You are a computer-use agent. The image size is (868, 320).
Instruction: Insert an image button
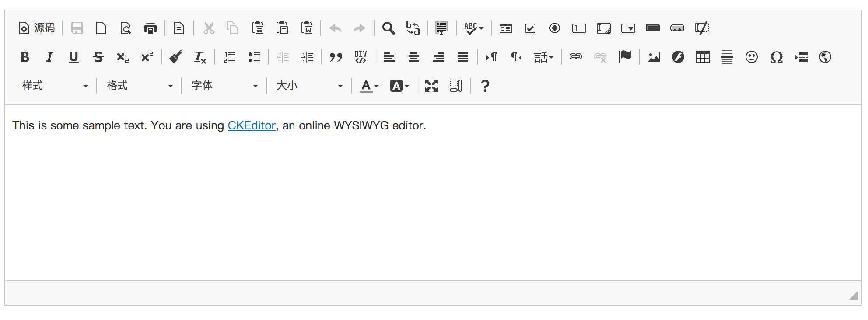click(x=677, y=28)
